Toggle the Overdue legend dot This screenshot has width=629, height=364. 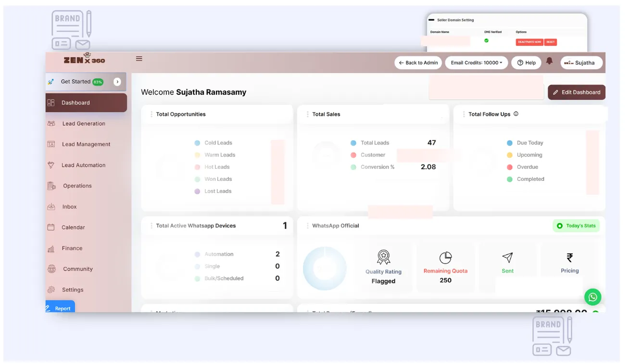510,167
